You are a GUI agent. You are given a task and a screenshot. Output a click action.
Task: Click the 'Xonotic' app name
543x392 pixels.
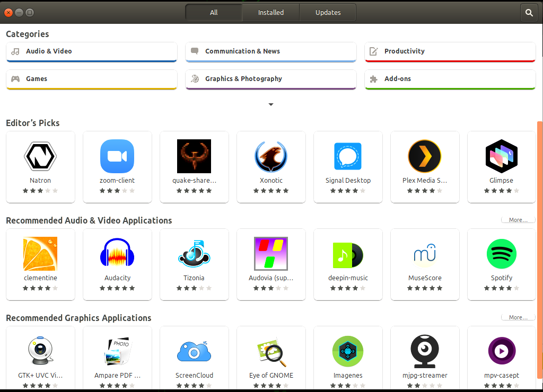click(271, 180)
